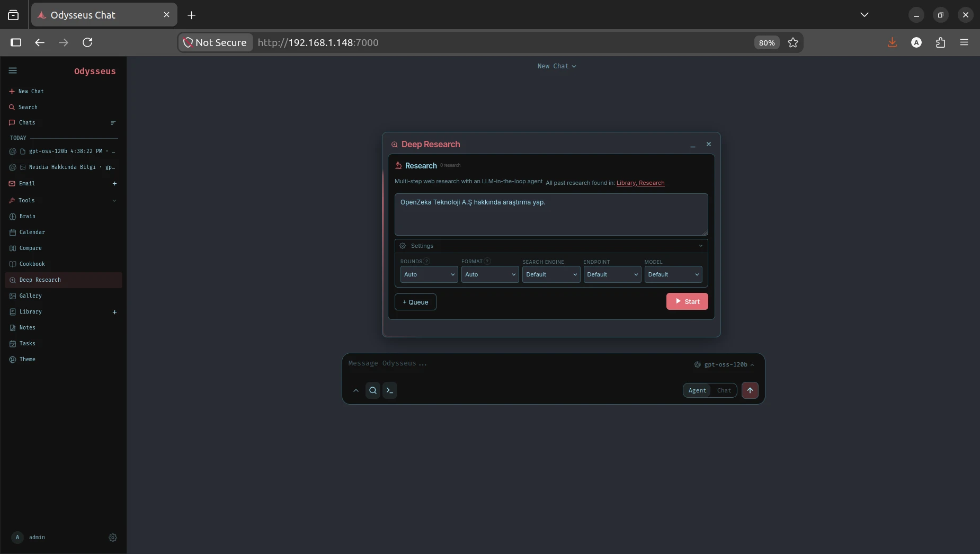Close the Deep Research dialog

pos(709,144)
